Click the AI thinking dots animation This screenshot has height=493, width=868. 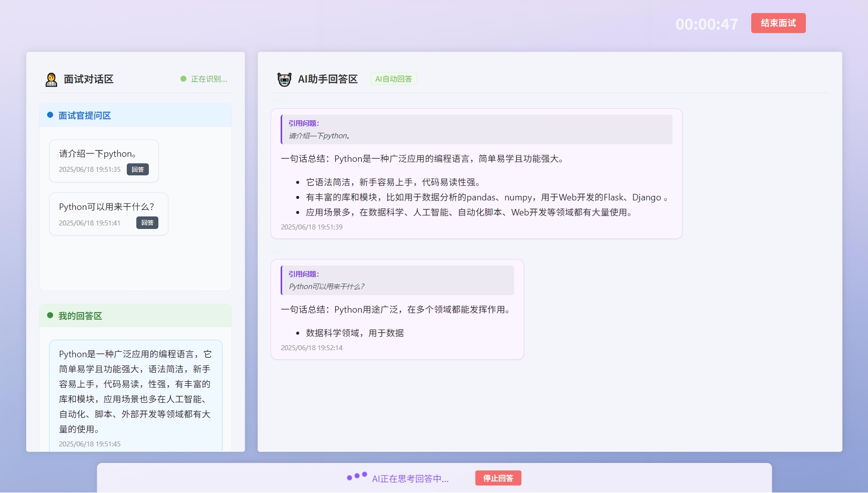point(357,476)
